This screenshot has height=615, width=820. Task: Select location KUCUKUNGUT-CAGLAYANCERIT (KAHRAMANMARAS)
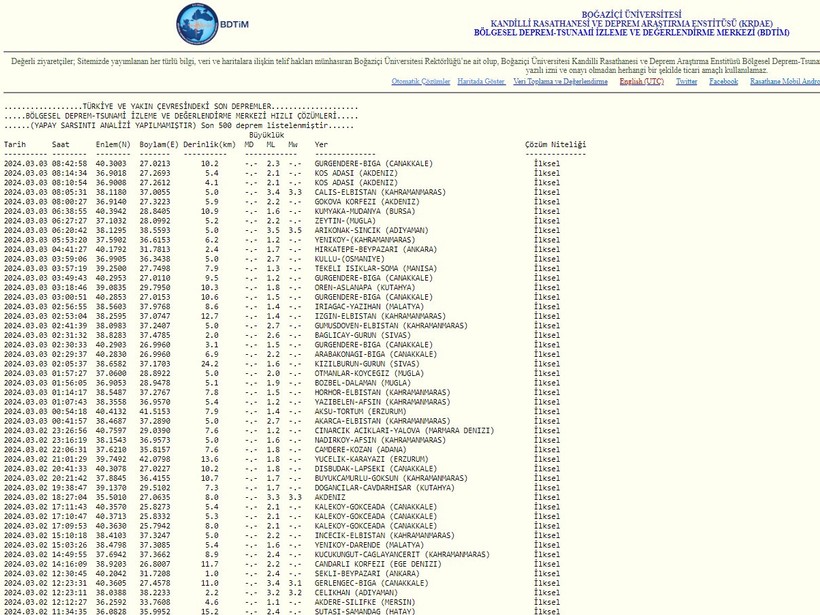(x=402, y=555)
